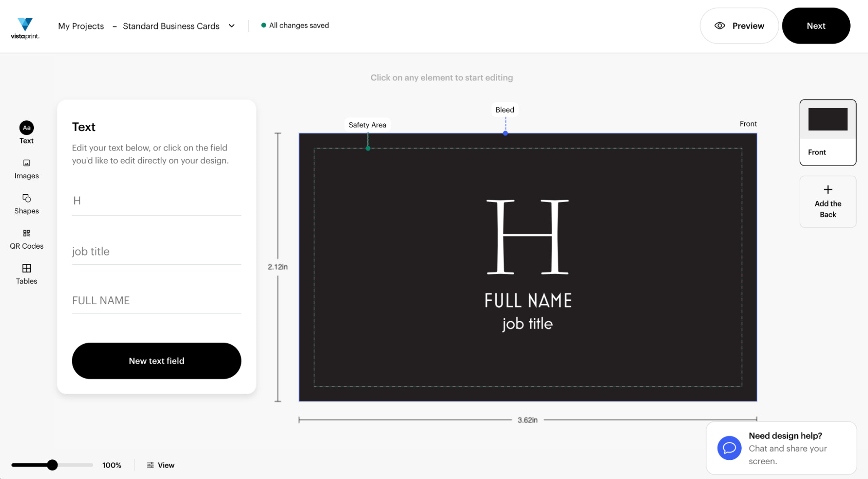This screenshot has width=868, height=479.
Task: Click the design help chat icon
Action: point(729,448)
